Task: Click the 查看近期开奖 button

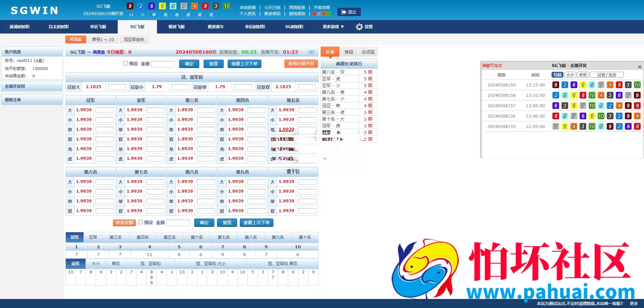Action: pyautogui.click(x=301, y=64)
